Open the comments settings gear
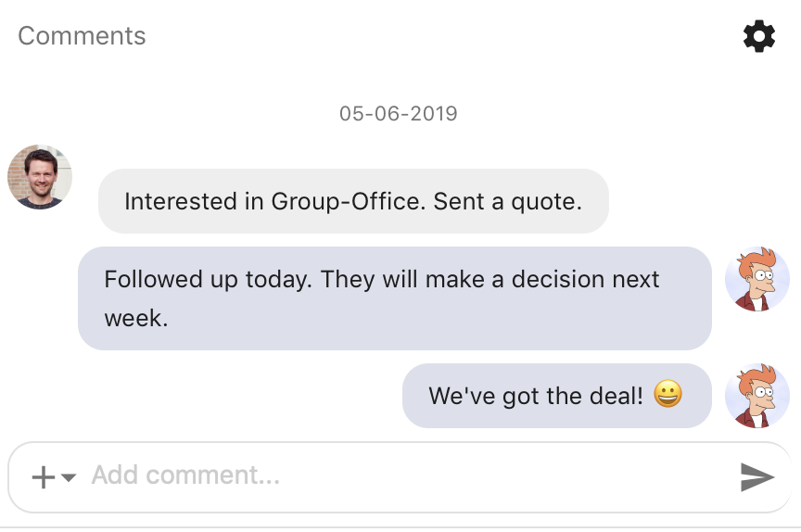The height and width of the screenshot is (532, 801). [x=759, y=36]
